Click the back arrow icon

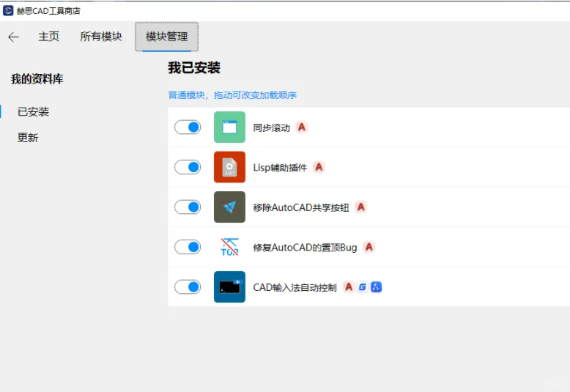[13, 37]
